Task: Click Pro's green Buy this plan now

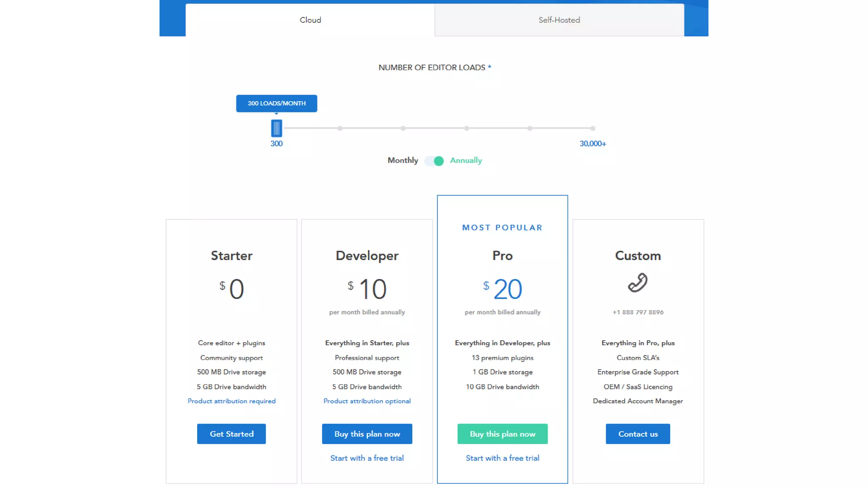Action: [502, 434]
